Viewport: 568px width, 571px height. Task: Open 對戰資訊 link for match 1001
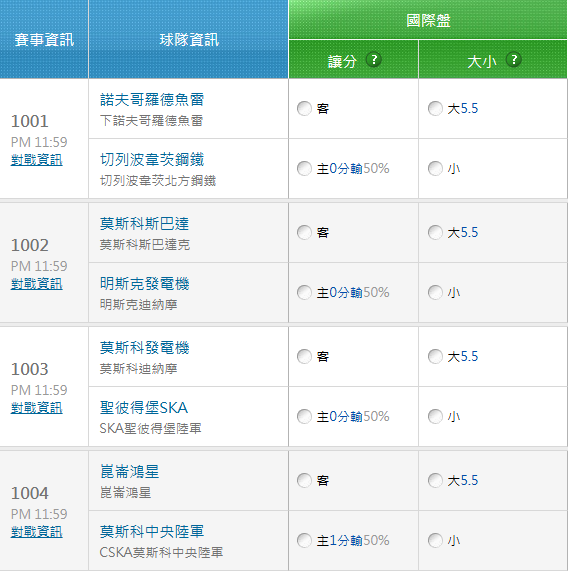click(x=37, y=160)
